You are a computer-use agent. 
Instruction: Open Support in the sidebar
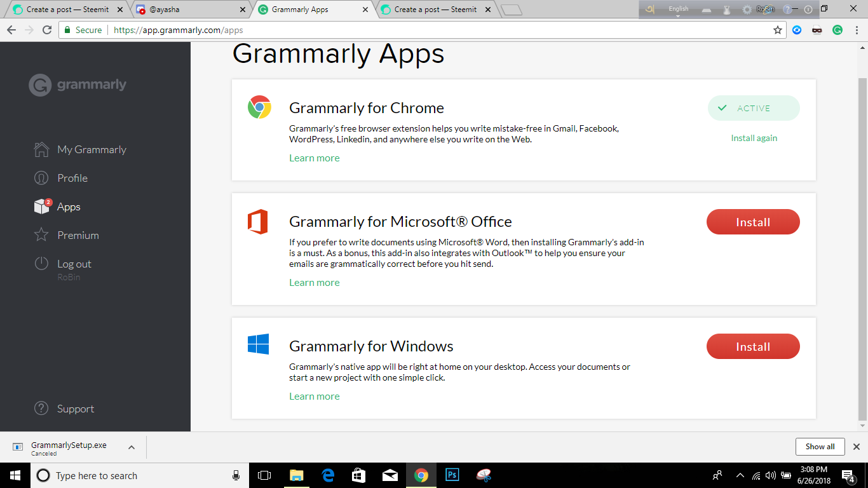[75, 409]
